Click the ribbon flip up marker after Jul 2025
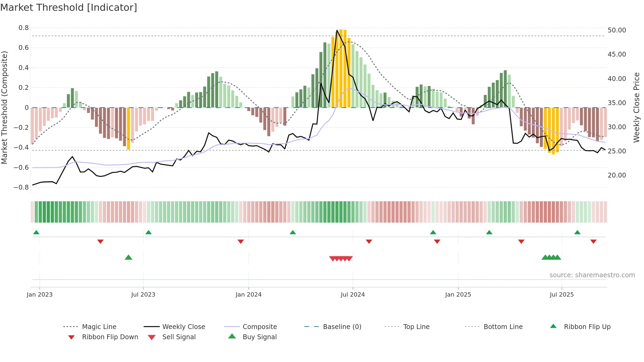Image resolution: width=644 pixels, height=362 pixels. pos(577,232)
